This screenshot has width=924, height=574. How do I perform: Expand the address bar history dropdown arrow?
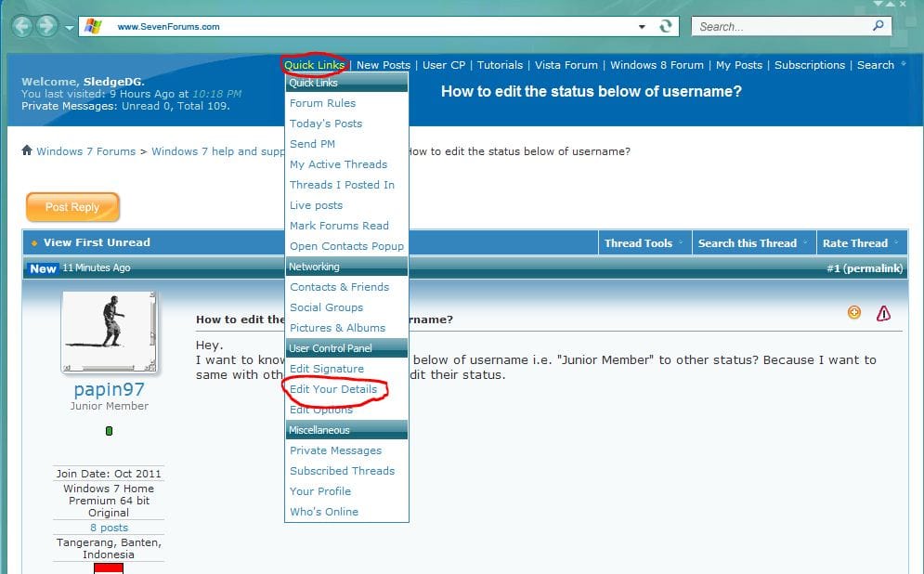(642, 27)
